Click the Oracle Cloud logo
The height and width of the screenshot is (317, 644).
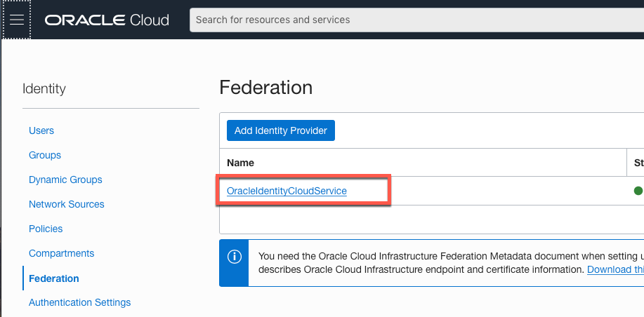[x=107, y=20]
